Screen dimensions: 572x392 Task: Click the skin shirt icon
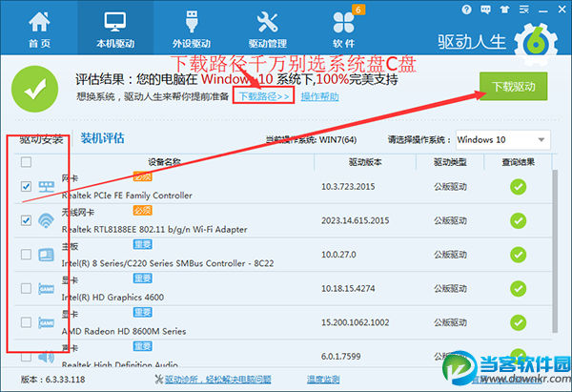(x=504, y=10)
